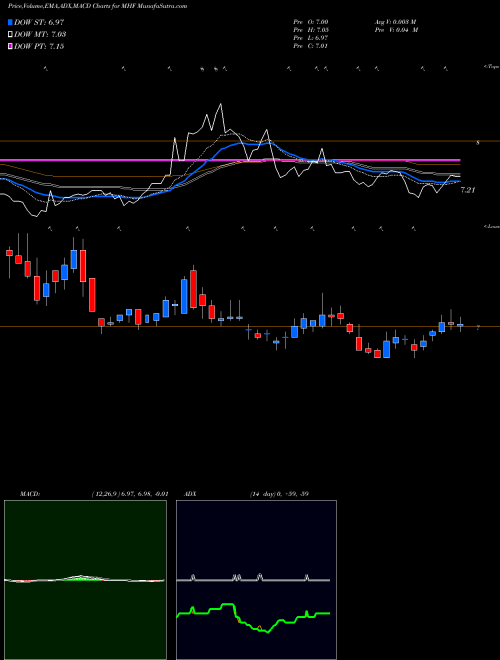The width and height of the screenshot is (500, 660).
Task: Open the dark blue ADX indicator panel
Action: pos(256,580)
